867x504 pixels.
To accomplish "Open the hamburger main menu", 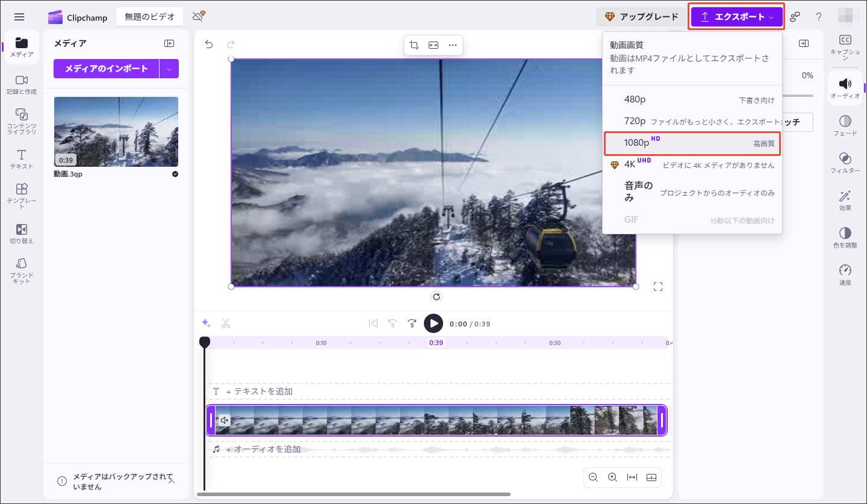I will pos(19,17).
